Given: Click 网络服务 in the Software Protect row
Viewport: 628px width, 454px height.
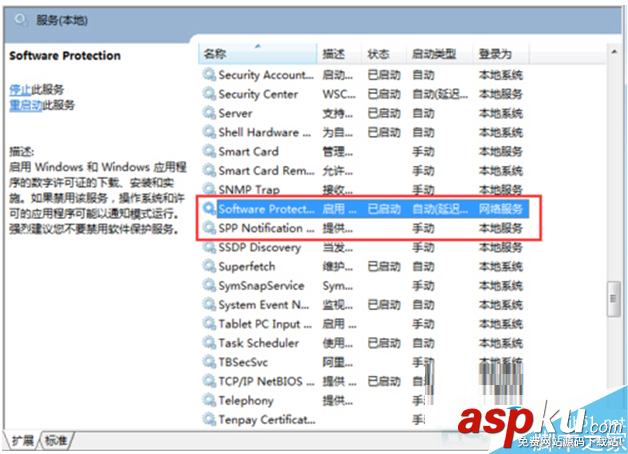Looking at the screenshot, I should click(501, 209).
